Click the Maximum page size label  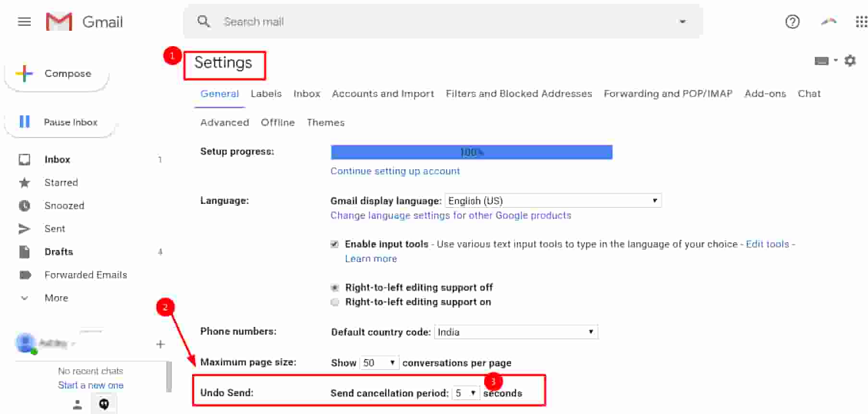point(248,362)
